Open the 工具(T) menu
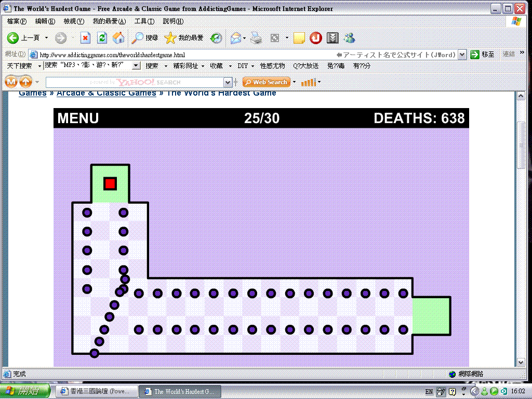The height and width of the screenshot is (399, 532). point(144,21)
